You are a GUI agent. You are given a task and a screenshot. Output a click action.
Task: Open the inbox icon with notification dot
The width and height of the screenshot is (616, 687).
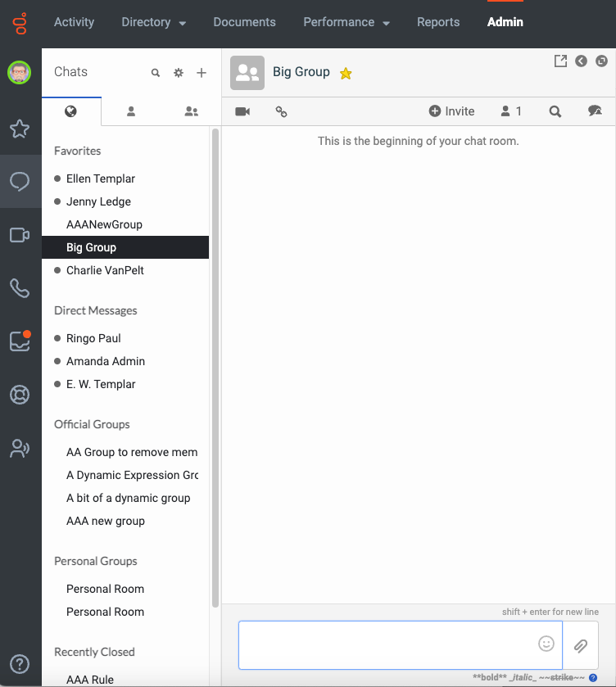click(x=20, y=341)
